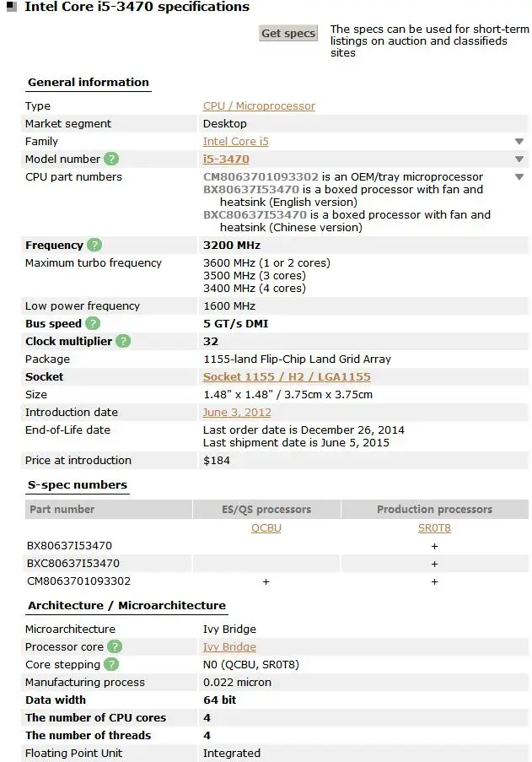Click the Clock multiplier question mark icon
Viewport: 532px width, 762px height.
(123, 341)
